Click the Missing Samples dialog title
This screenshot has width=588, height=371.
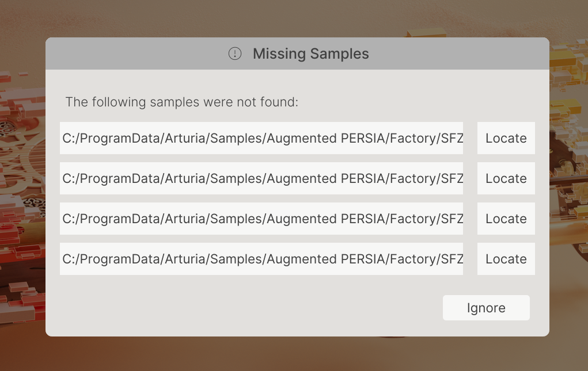310,54
